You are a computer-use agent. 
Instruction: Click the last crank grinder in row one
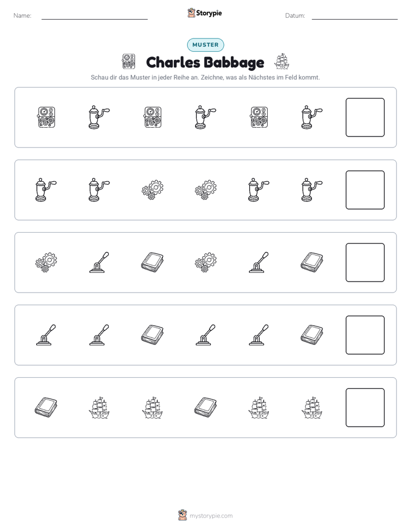pyautogui.click(x=311, y=117)
